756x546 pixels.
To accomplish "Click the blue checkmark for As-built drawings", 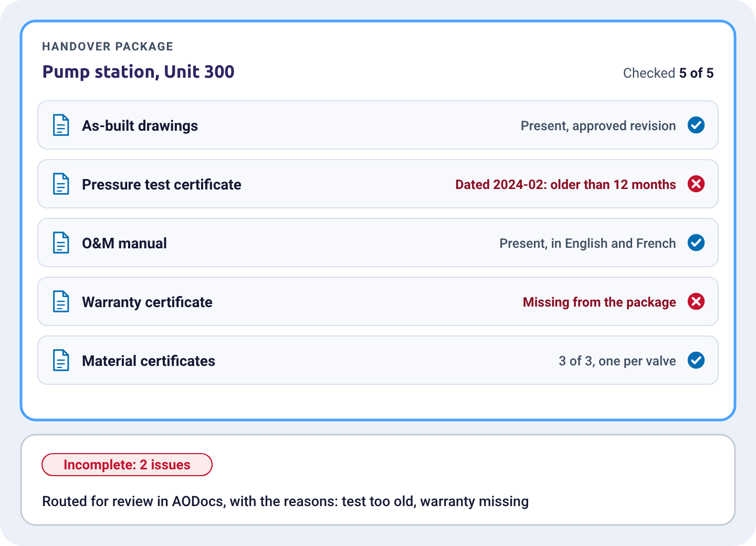I will (696, 125).
